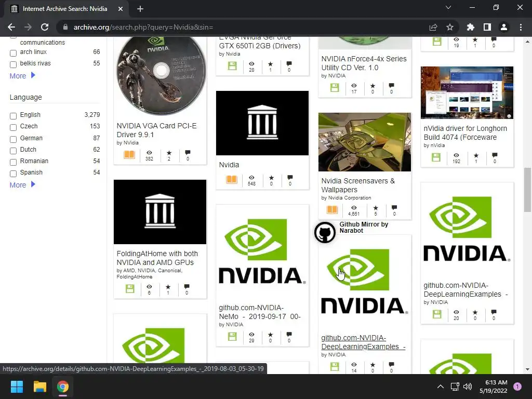Open a new browser tab
The height and width of the screenshot is (399, 532).
tap(140, 9)
